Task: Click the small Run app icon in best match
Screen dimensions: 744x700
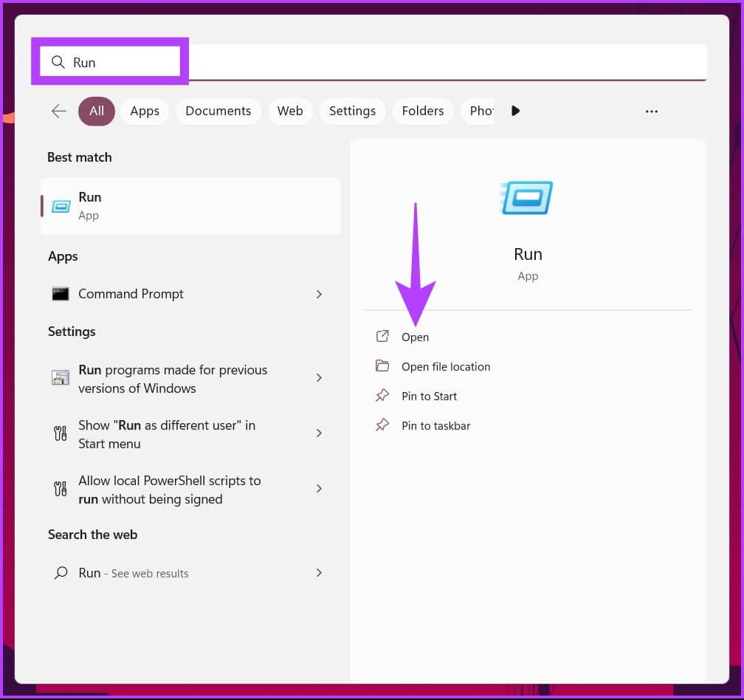Action: click(61, 207)
